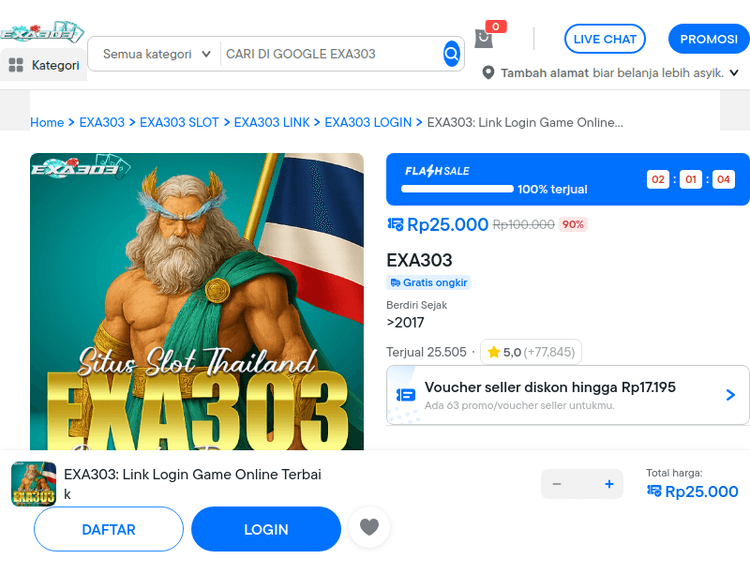
Task: Go to EXA303 SLOT breadcrumb
Action: pyautogui.click(x=179, y=122)
